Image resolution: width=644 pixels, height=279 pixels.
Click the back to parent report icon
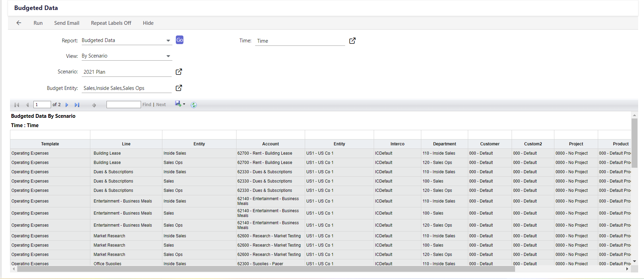coord(94,105)
